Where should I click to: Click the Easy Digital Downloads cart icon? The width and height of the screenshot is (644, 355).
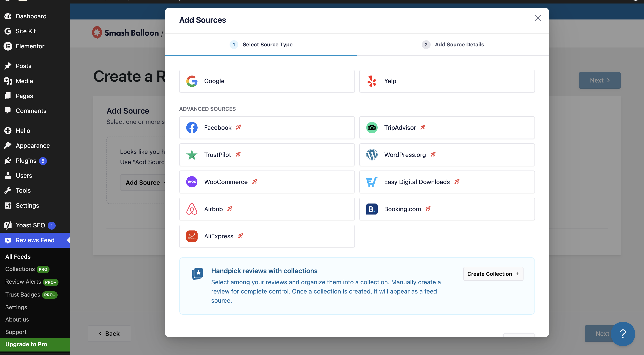[x=372, y=182]
